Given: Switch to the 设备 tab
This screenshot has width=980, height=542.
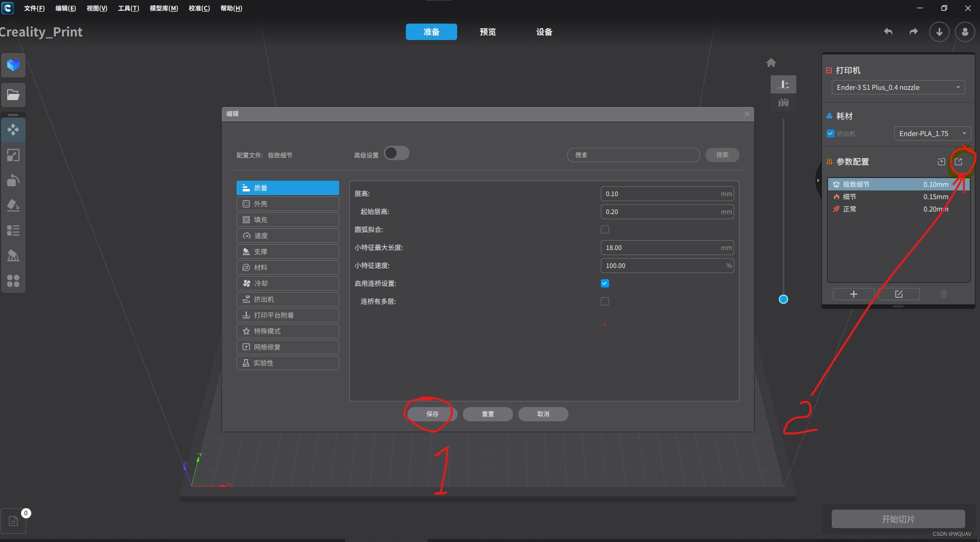Looking at the screenshot, I should [544, 32].
